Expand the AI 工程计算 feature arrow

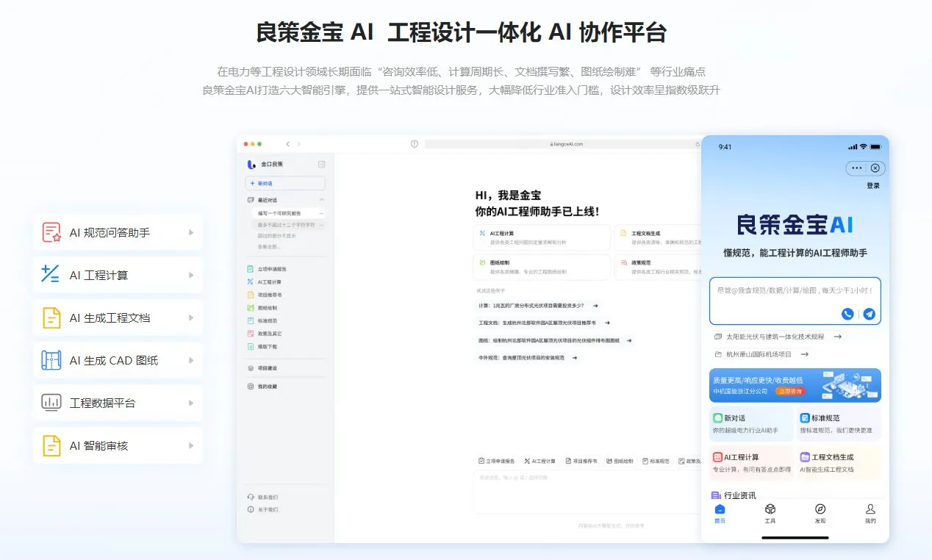click(x=191, y=276)
